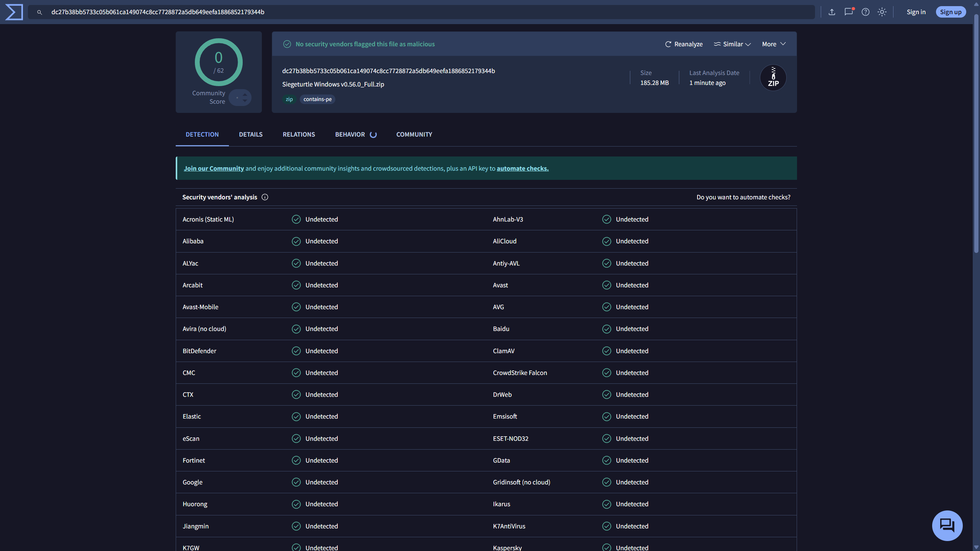Image resolution: width=980 pixels, height=551 pixels.
Task: Click the ZIP file type icon
Action: pyautogui.click(x=773, y=78)
